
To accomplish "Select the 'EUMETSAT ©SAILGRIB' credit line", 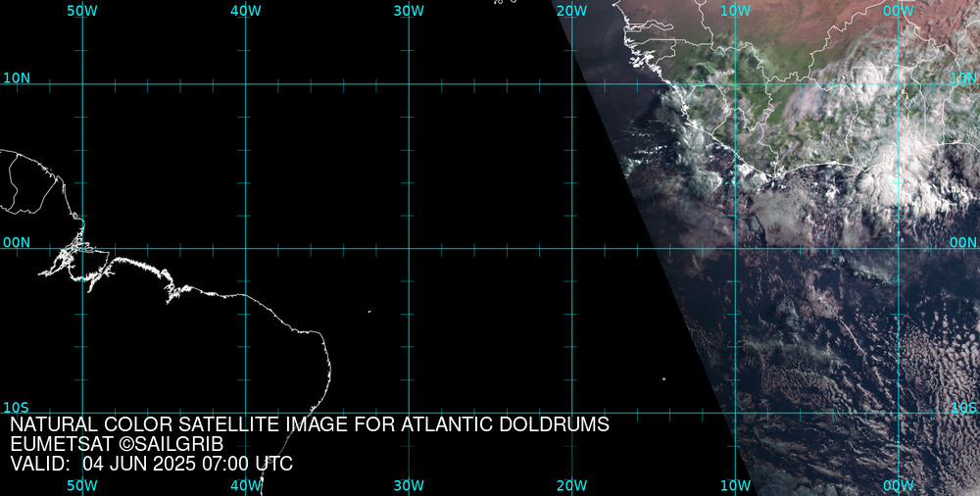I will (117, 444).
